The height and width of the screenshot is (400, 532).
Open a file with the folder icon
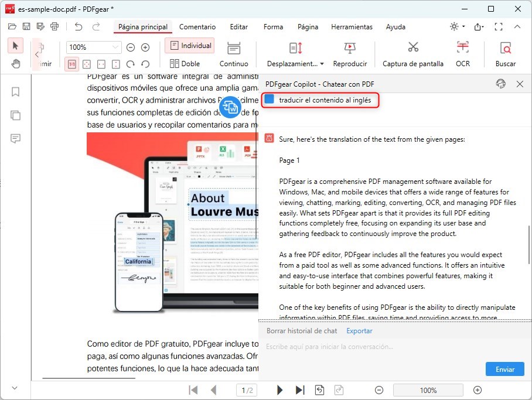[12, 26]
